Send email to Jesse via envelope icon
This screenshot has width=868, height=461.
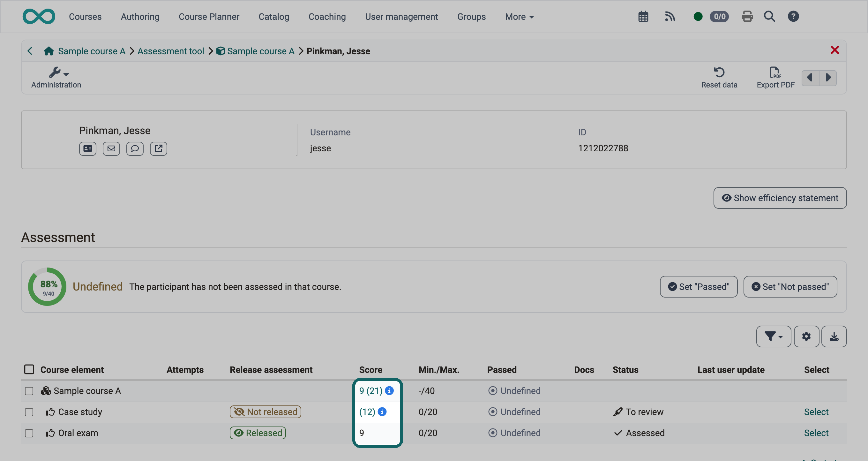tap(111, 149)
